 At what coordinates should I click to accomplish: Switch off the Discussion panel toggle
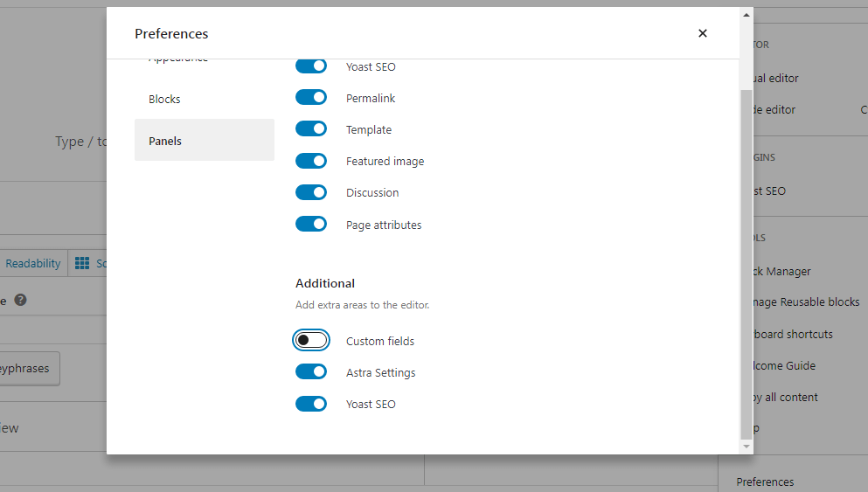pyautogui.click(x=311, y=192)
